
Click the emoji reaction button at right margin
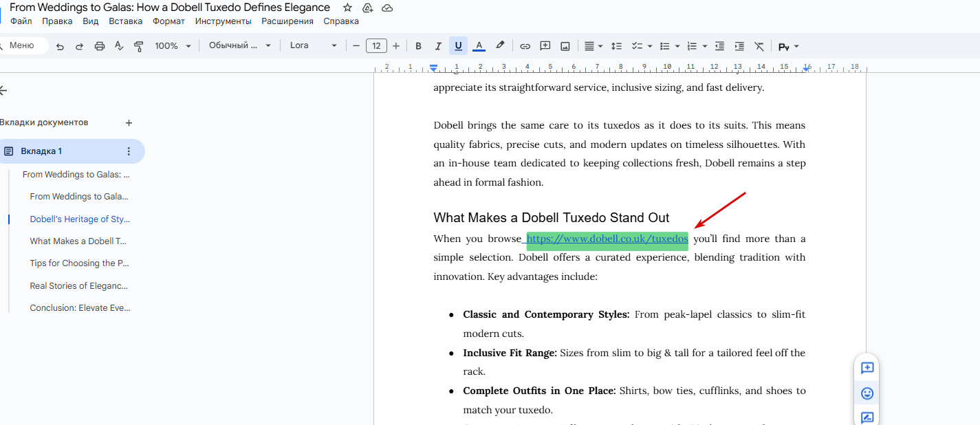click(867, 393)
